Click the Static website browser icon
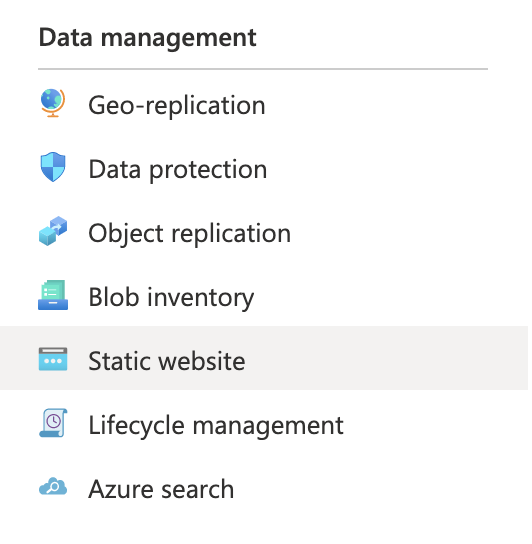Viewport: 532px width, 544px height. [53, 359]
